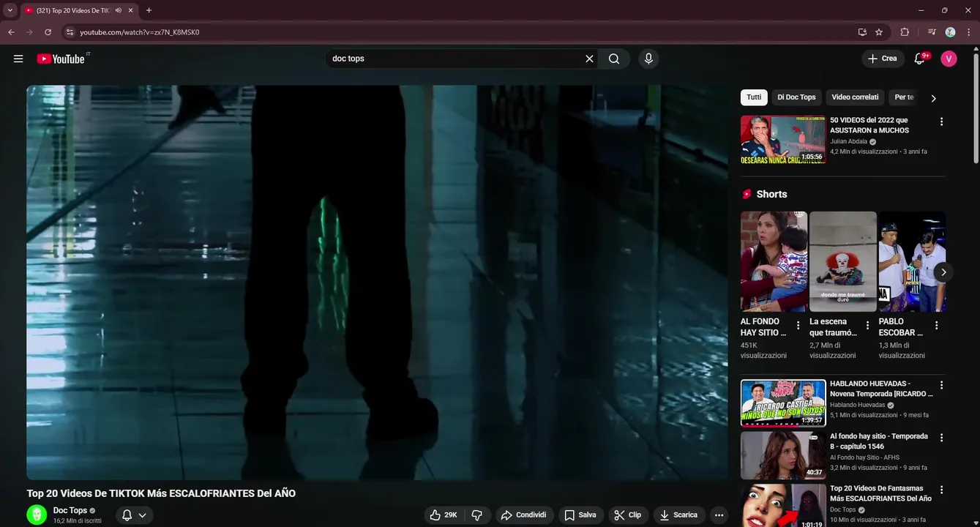
Task: Open subscription notification bell dropdown
Action: 134,515
